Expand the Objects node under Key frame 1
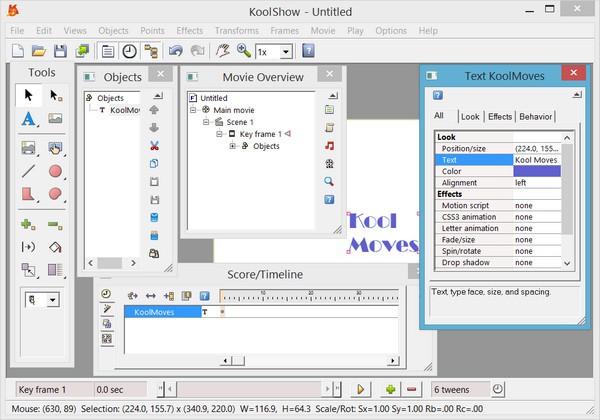600x420 pixels. pyautogui.click(x=233, y=146)
